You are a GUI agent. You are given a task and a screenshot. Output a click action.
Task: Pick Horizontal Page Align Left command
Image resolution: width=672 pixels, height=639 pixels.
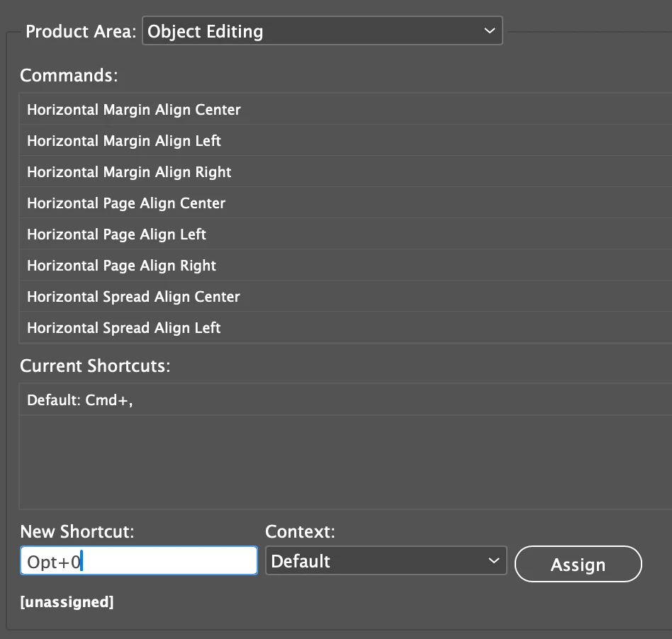click(116, 234)
